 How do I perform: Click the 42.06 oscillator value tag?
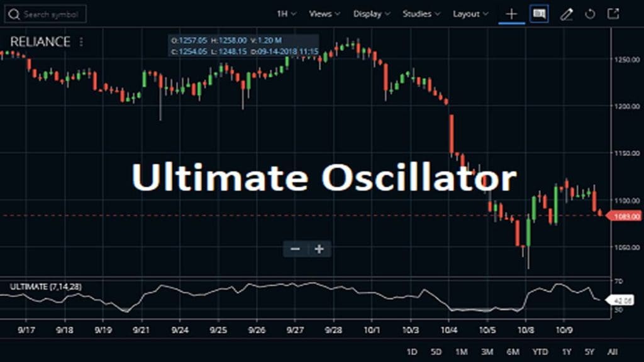621,300
